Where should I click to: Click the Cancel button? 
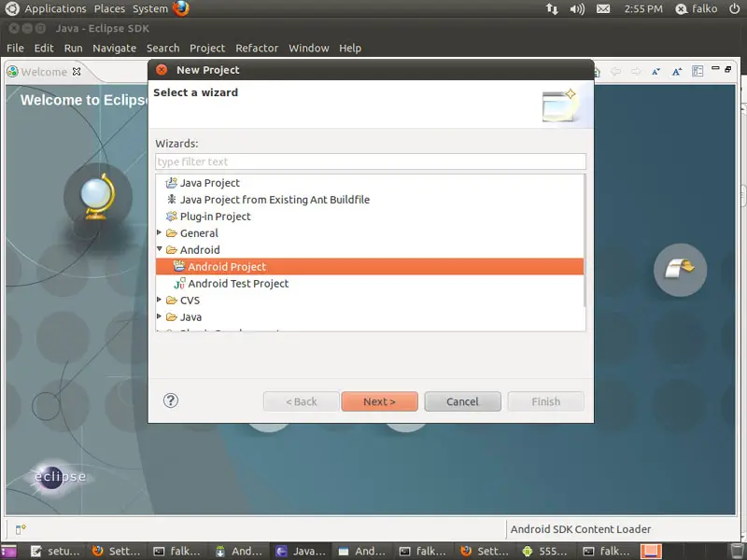(462, 401)
